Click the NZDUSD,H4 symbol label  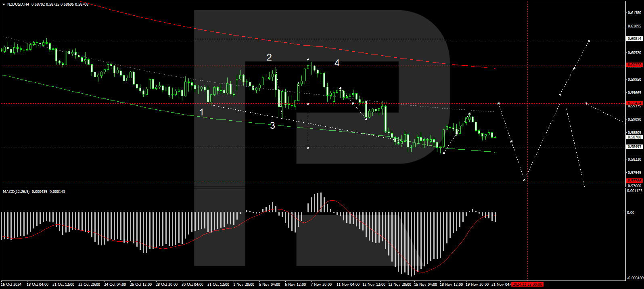18,4
